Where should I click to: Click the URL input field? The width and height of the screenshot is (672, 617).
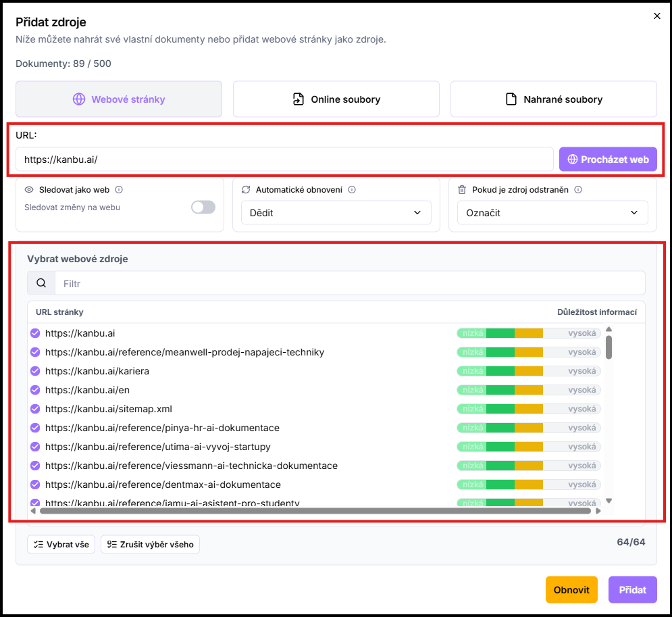coord(284,159)
